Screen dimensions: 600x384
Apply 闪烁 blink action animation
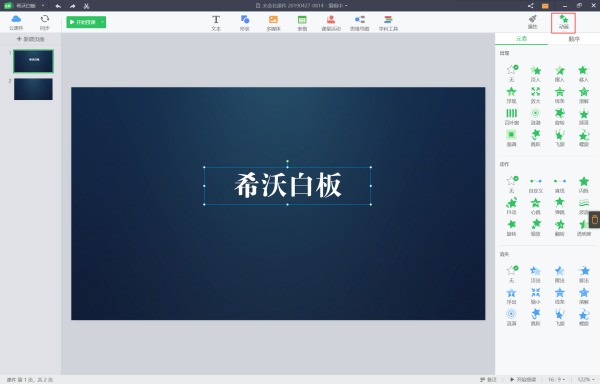584,185
